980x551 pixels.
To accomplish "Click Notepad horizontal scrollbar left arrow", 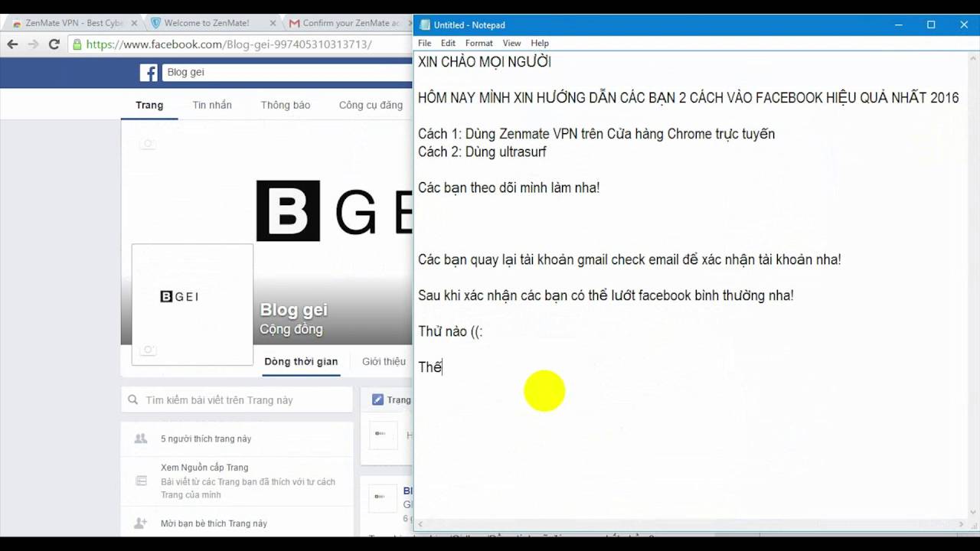I will point(421,524).
